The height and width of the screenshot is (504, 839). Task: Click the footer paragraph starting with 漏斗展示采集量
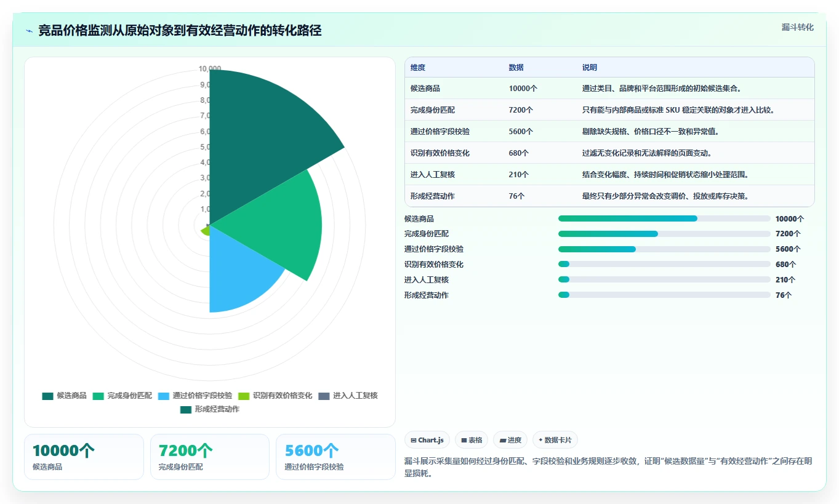[609, 468]
